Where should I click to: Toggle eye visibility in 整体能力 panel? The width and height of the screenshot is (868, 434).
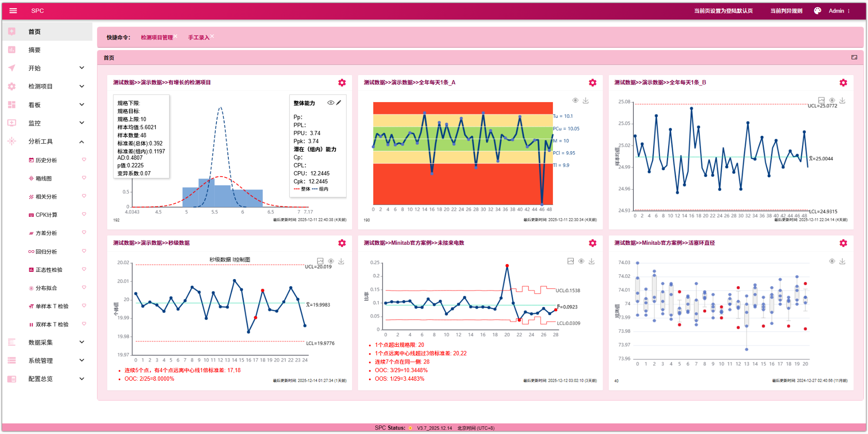330,103
